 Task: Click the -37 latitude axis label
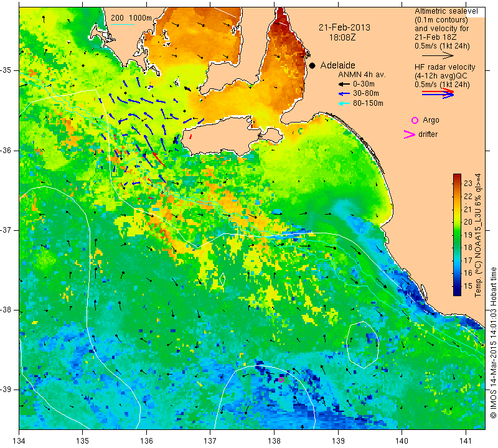click(x=6, y=230)
